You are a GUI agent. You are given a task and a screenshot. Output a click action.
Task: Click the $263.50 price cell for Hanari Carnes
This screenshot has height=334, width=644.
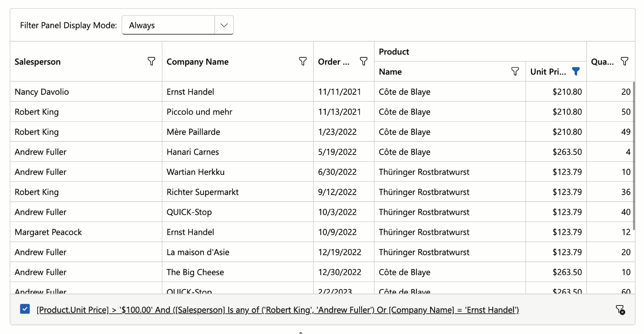click(567, 152)
